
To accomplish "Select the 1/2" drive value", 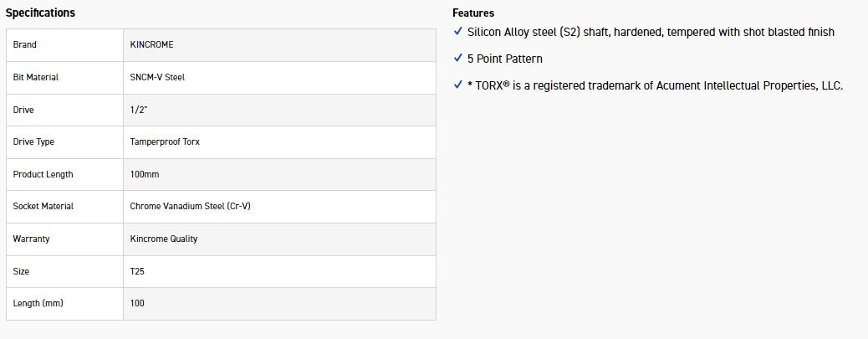I will tap(140, 110).
